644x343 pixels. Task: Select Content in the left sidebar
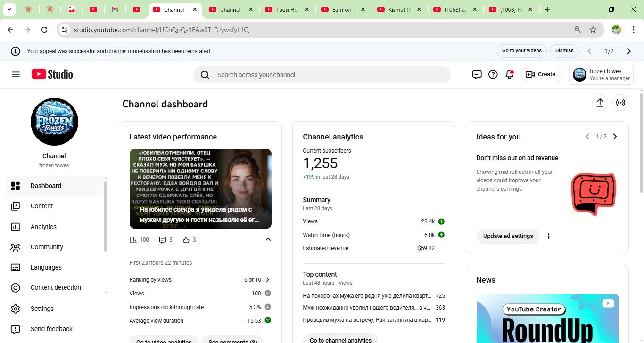pyautogui.click(x=41, y=206)
